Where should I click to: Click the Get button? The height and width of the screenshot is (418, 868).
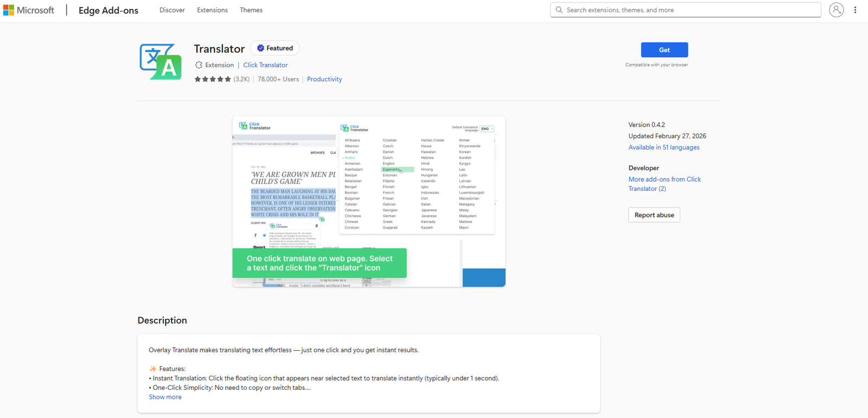(665, 50)
